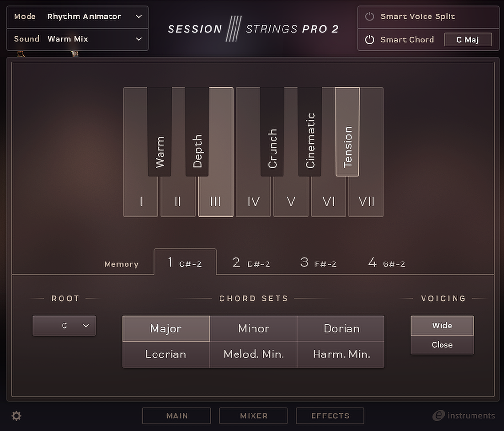Screen dimensions: 504x431
Task: Open the MAIN page
Action: [177, 416]
